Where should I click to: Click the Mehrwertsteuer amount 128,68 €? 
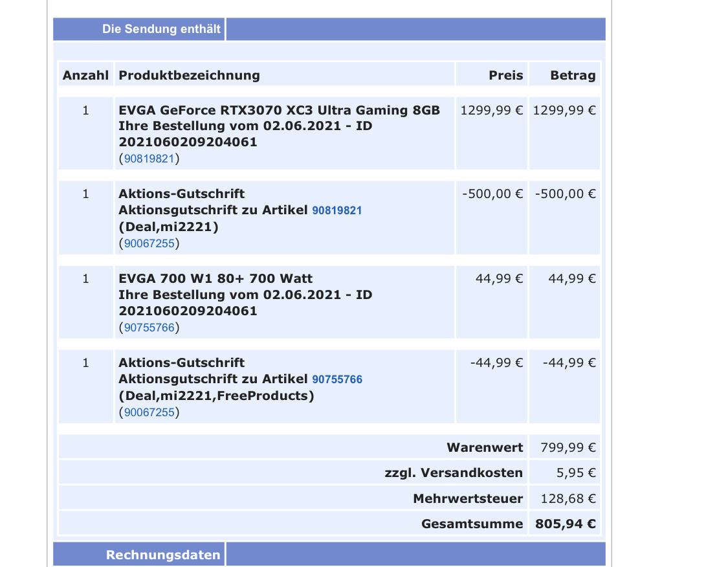pos(568,499)
